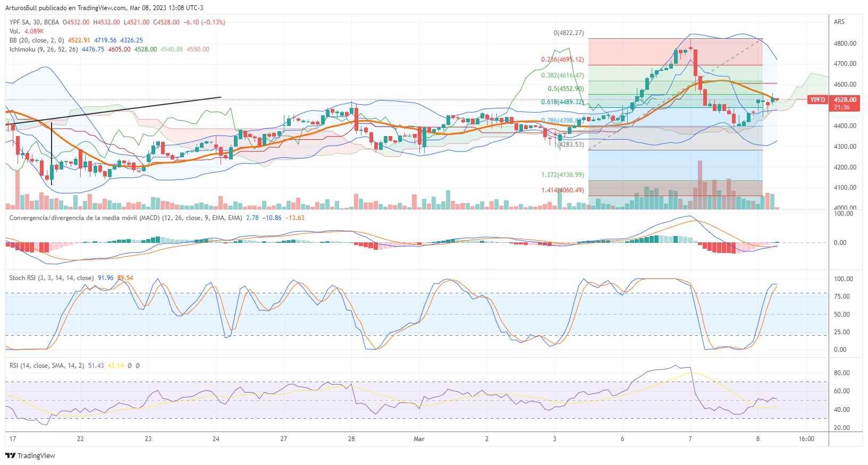This screenshot has width=868, height=465.
Task: Click the Fibonacci 0.618(4489.32) level label
Action: (562, 102)
